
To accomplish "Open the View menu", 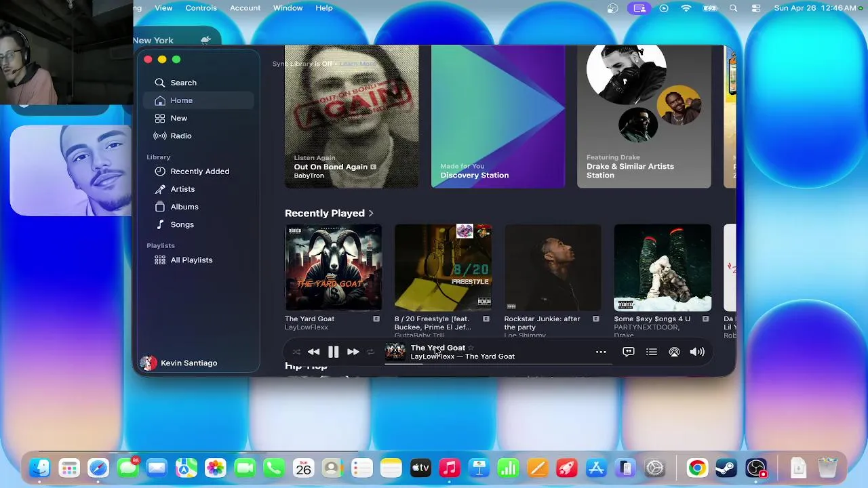I will point(163,8).
